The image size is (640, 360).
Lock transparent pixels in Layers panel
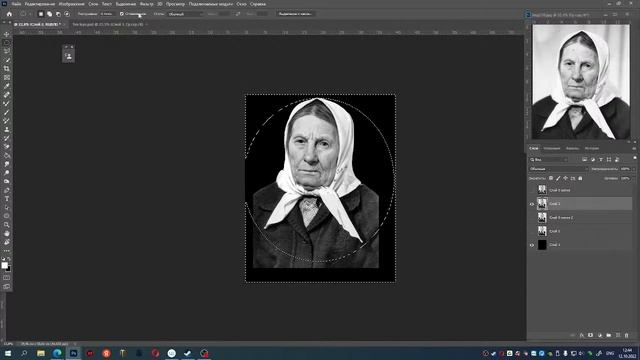point(551,178)
